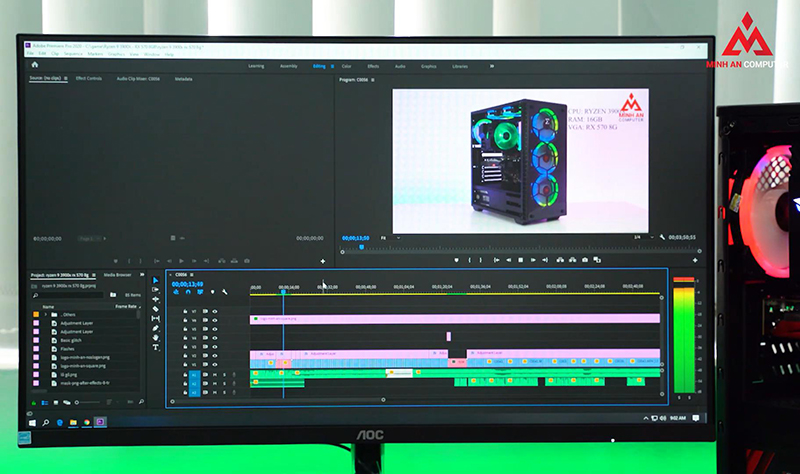
Task: Step forward one frame in Program monitor
Action: 533,260
